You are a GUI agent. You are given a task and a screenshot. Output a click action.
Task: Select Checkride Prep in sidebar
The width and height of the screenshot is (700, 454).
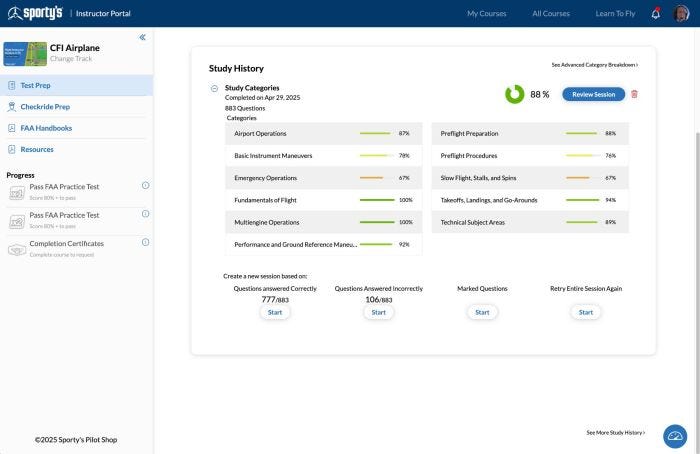[x=45, y=107]
